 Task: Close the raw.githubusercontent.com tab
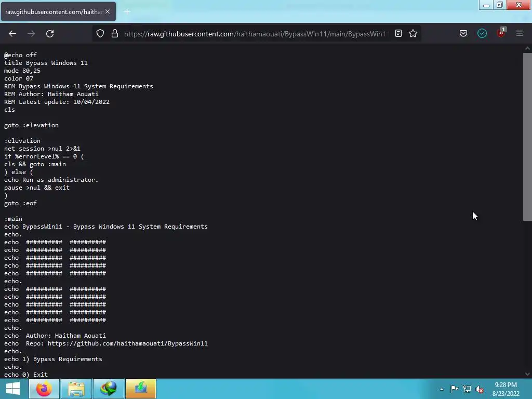pyautogui.click(x=108, y=11)
